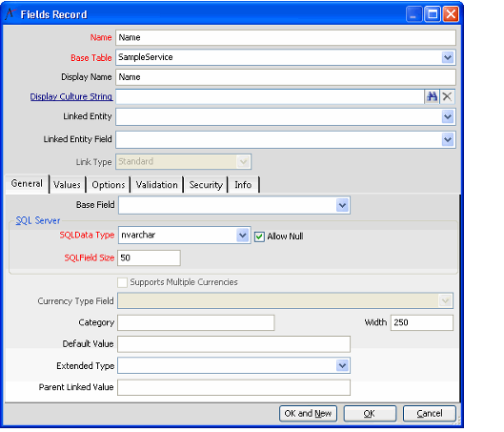Expand the Base Table dropdown
The image size is (504, 432).
448,57
